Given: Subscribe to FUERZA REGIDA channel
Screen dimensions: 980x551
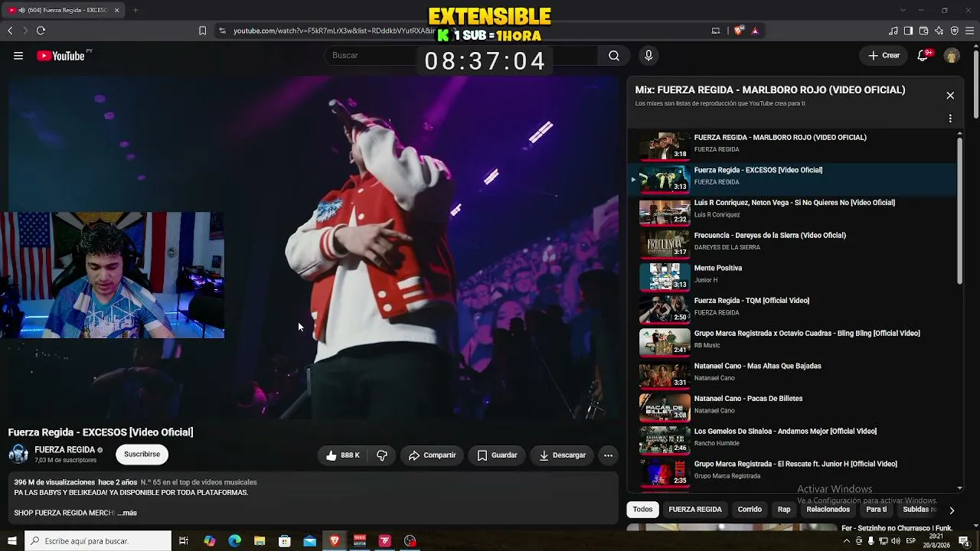Looking at the screenshot, I should click(x=142, y=455).
